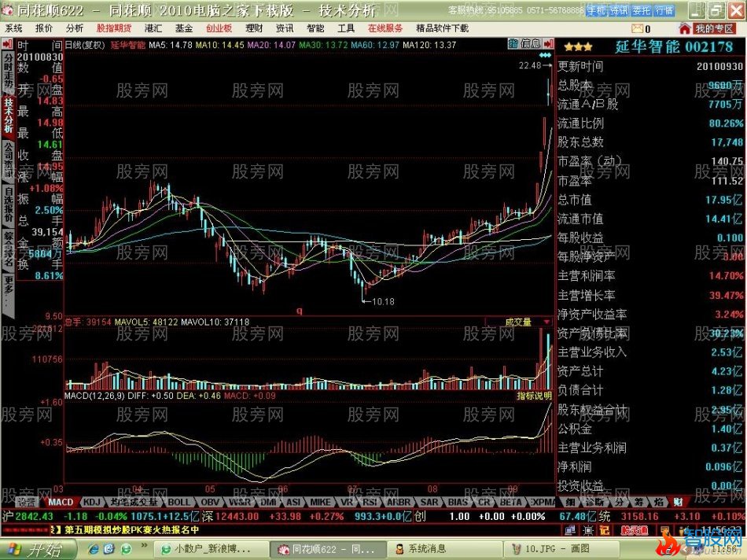Select the OBV indicator tab
This screenshot has width=747, height=560.
(210, 502)
